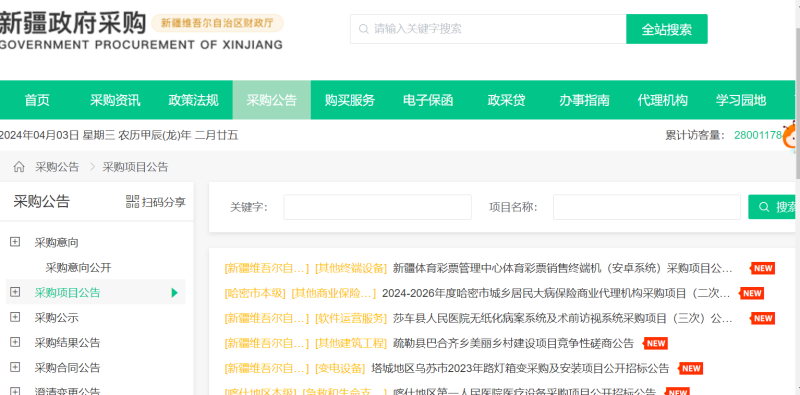Click the green arrow beside 采购项目公告
Viewport: 800px width, 395px height.
[x=175, y=292]
